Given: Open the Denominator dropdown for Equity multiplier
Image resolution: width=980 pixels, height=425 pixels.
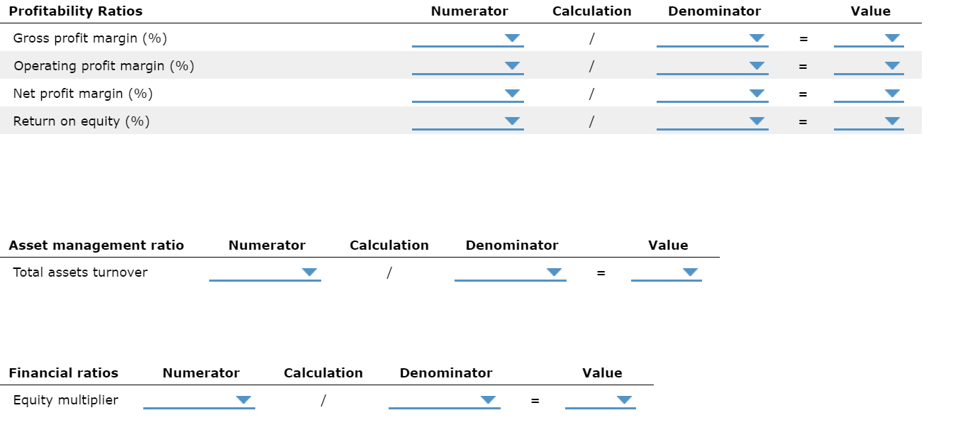Looking at the screenshot, I should coord(489,399).
